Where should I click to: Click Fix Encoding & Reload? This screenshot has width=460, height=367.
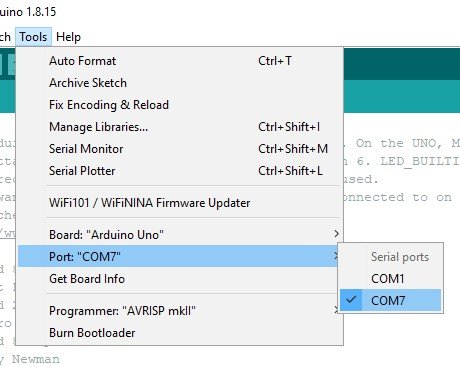pyautogui.click(x=180, y=105)
